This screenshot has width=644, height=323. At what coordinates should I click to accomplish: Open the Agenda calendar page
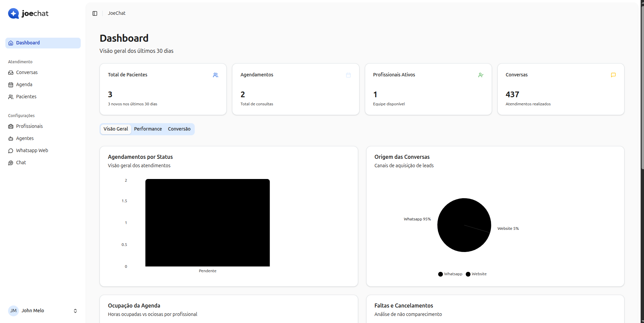click(x=24, y=84)
